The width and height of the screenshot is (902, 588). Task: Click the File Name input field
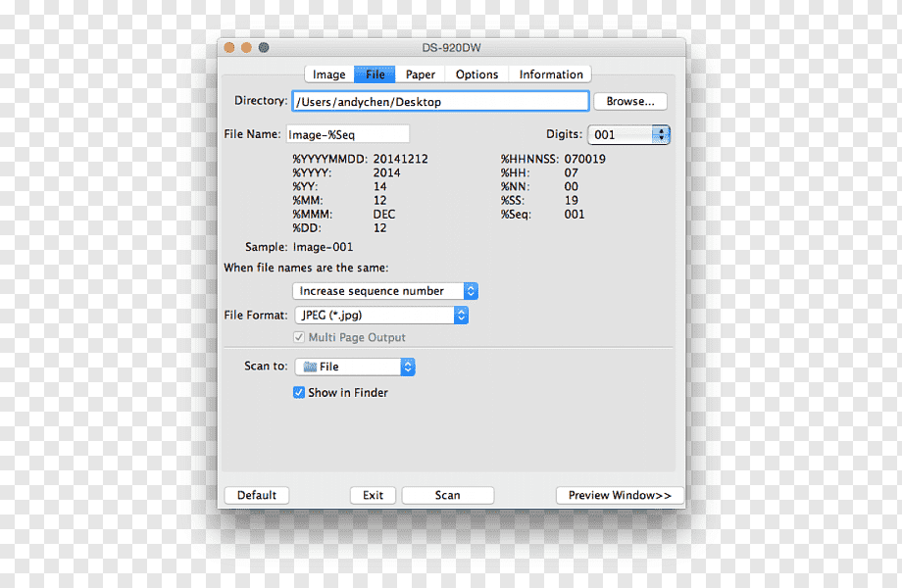[347, 134]
